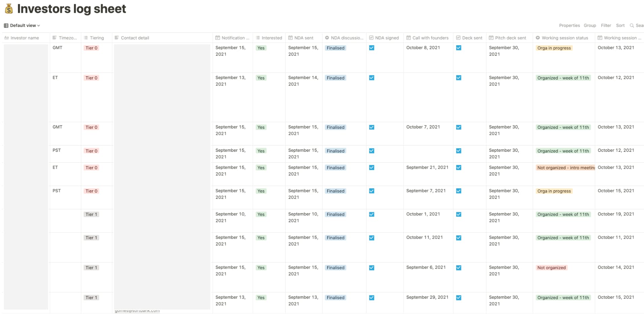
Task: Click the Notification column header calendar icon
Action: click(218, 38)
